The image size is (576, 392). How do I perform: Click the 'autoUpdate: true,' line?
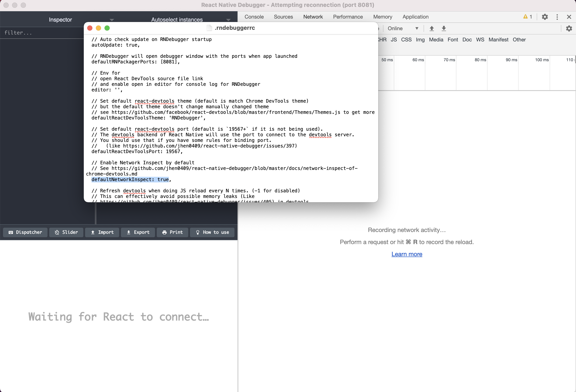pyautogui.click(x=116, y=45)
